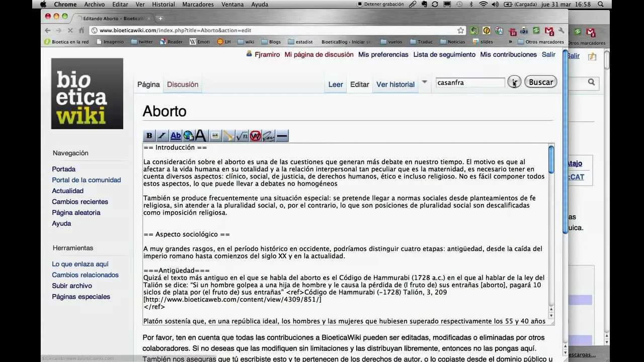Go back to the previous page in Chrome
The image size is (644, 362).
[x=48, y=30]
